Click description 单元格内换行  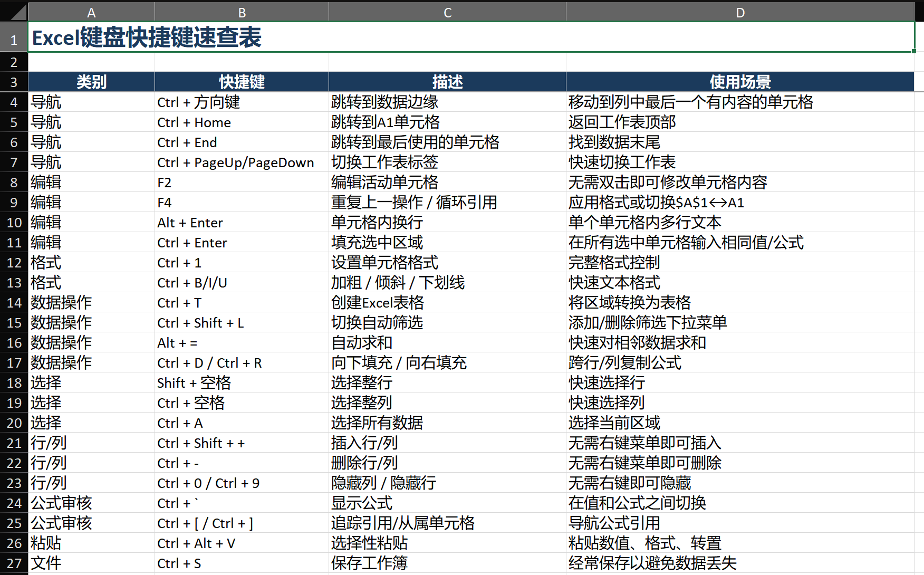[447, 222]
